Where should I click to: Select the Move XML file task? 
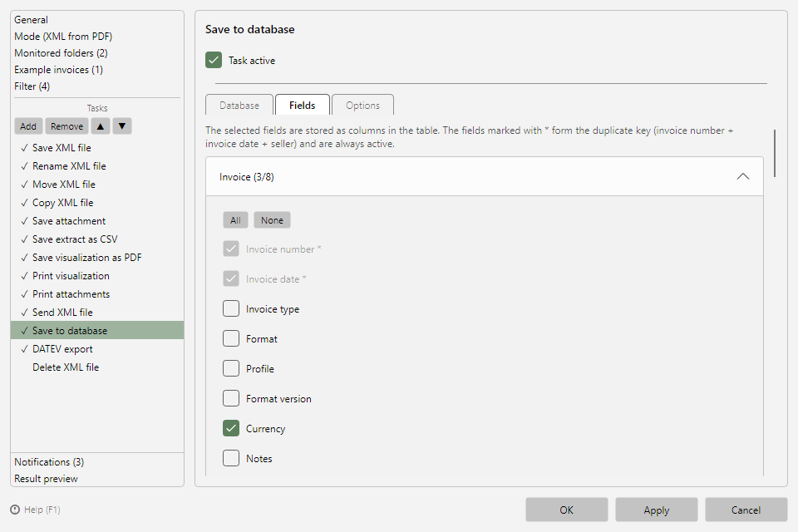click(x=96, y=185)
